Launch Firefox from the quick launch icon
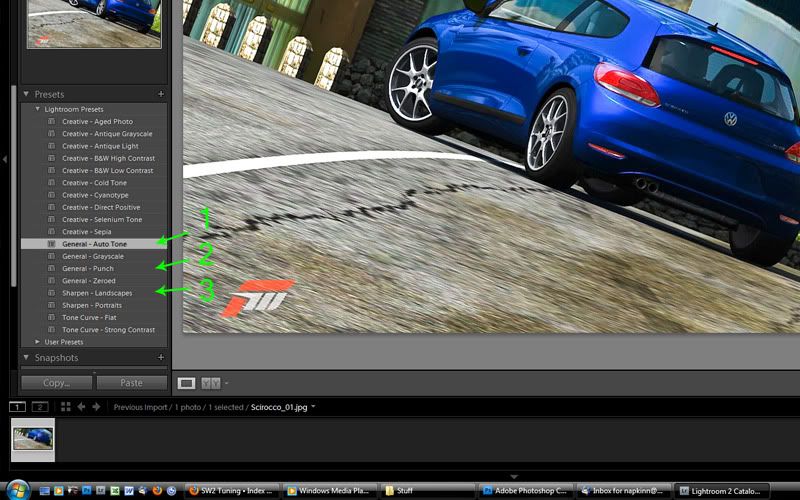 coord(157,491)
